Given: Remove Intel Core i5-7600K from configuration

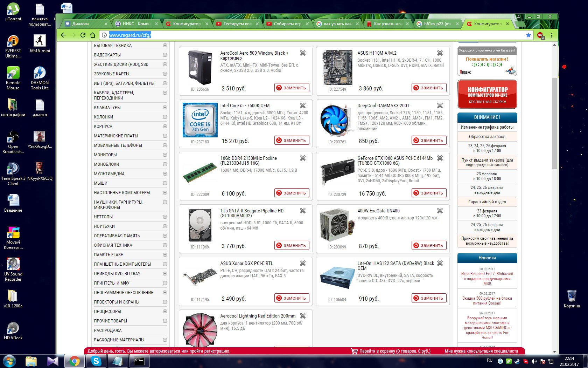Looking at the screenshot, I should click(303, 105).
